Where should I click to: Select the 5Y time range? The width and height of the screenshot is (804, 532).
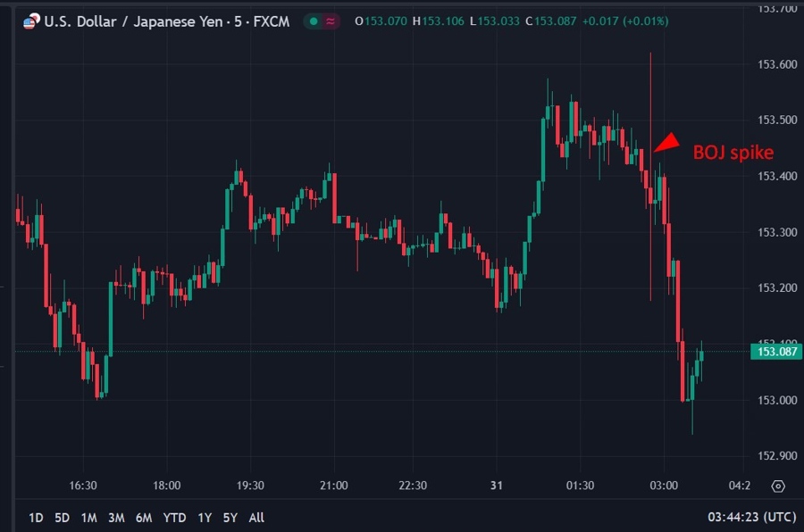click(230, 518)
